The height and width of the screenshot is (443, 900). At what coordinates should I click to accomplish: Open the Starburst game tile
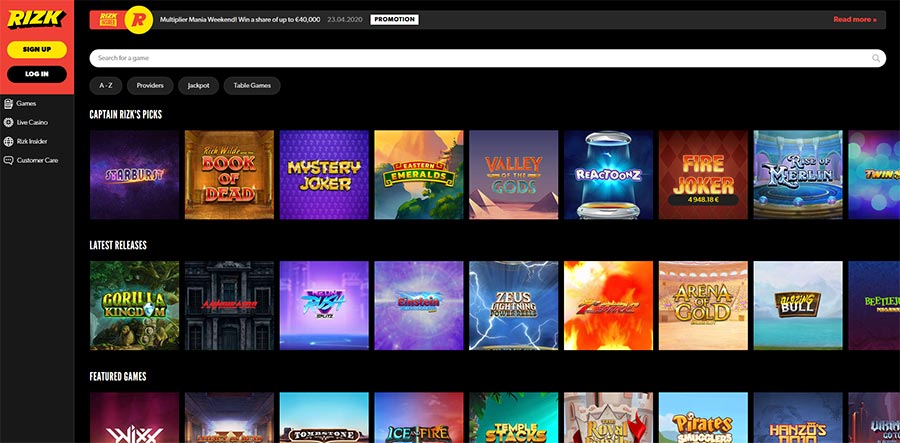tap(134, 174)
